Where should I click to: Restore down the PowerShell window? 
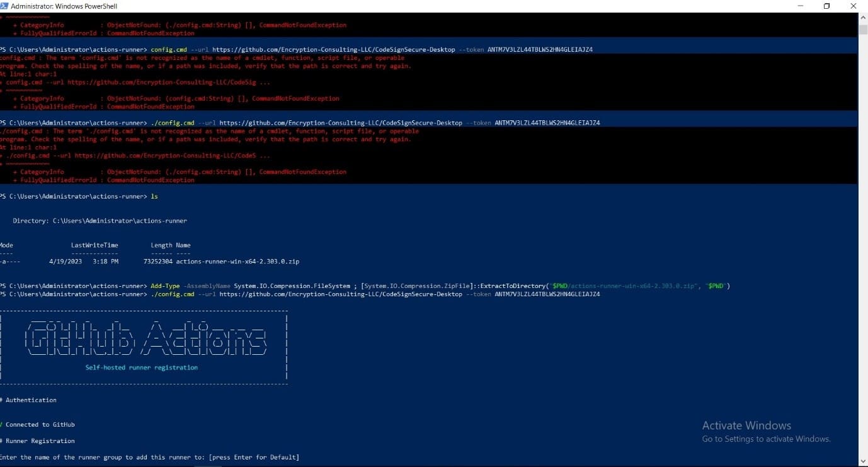point(827,6)
